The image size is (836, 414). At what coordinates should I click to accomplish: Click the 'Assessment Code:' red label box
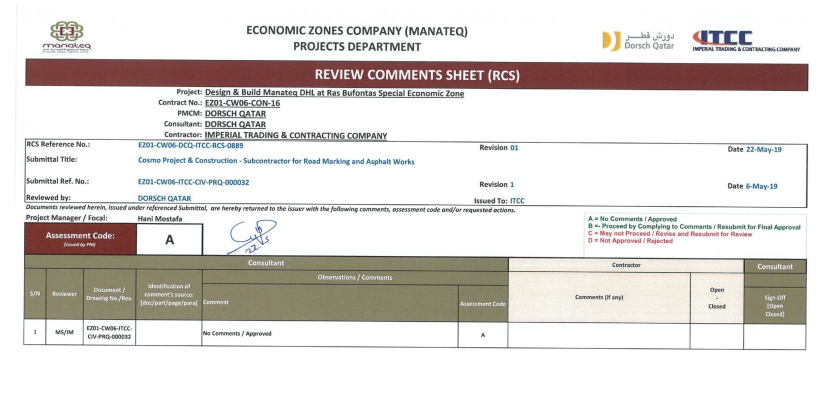click(x=80, y=238)
